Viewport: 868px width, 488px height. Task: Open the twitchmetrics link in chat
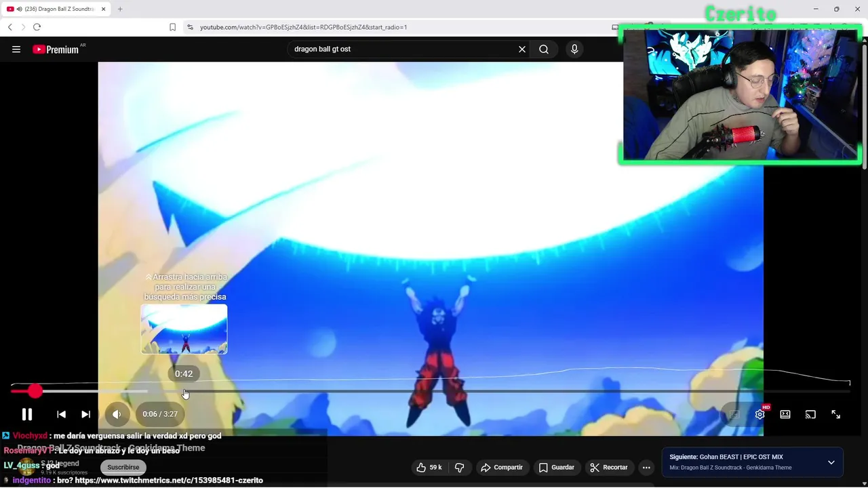169,481
